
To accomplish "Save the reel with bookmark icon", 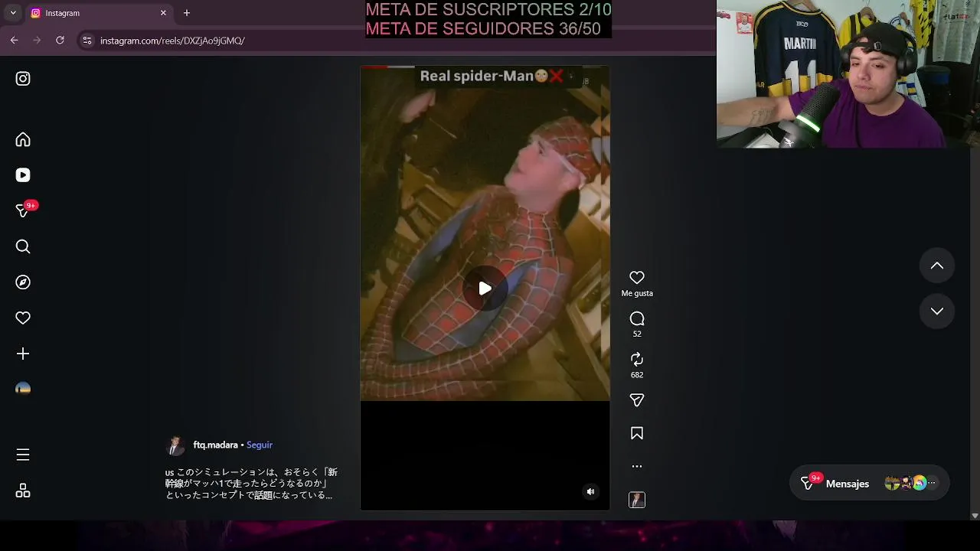I will pos(637,433).
